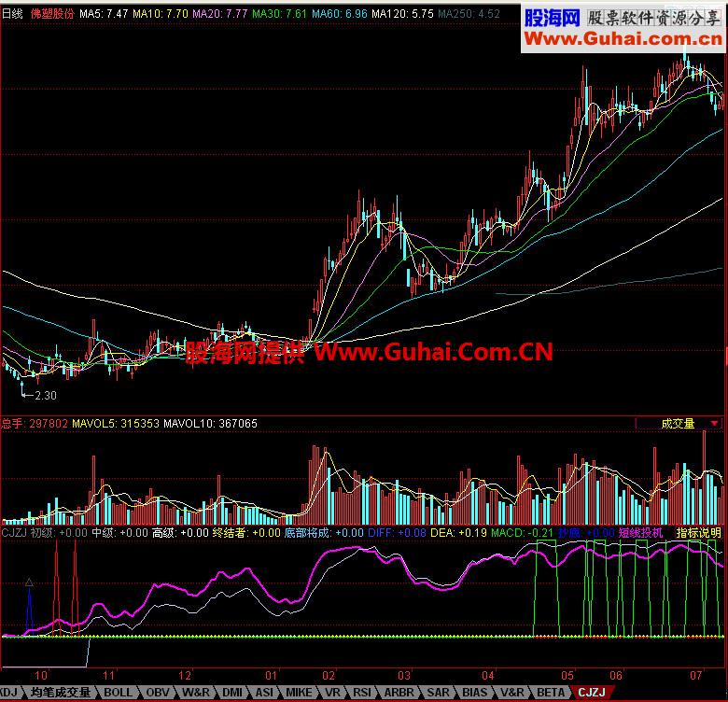Switch to the ASI indicator tab

(264, 693)
